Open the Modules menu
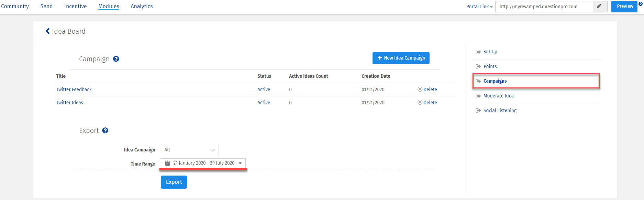 click(109, 6)
